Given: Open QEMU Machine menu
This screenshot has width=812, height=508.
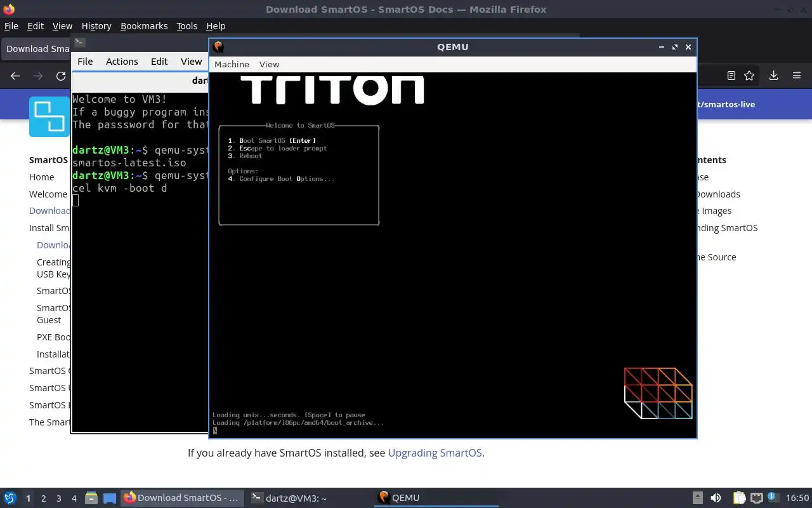Looking at the screenshot, I should coord(232,64).
